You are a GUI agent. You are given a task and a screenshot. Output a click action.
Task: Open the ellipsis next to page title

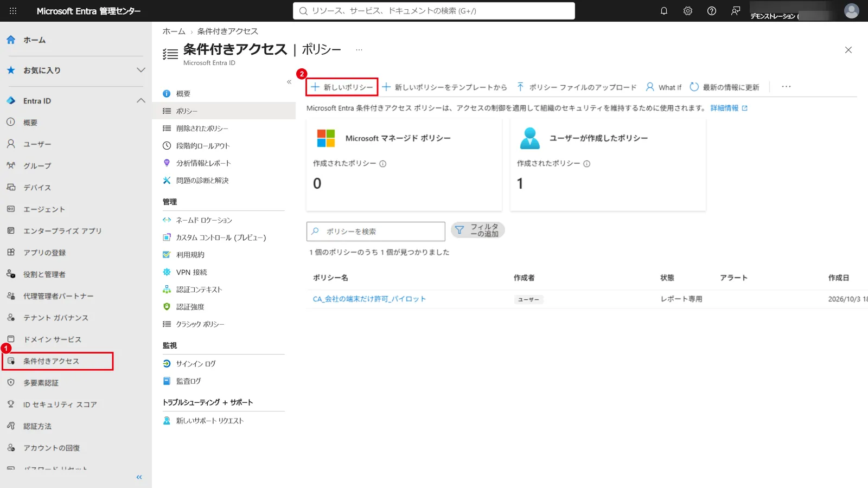click(x=359, y=50)
